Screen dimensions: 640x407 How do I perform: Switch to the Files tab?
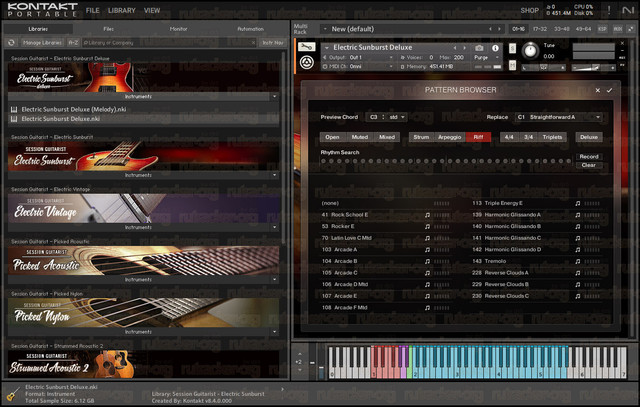[x=108, y=29]
